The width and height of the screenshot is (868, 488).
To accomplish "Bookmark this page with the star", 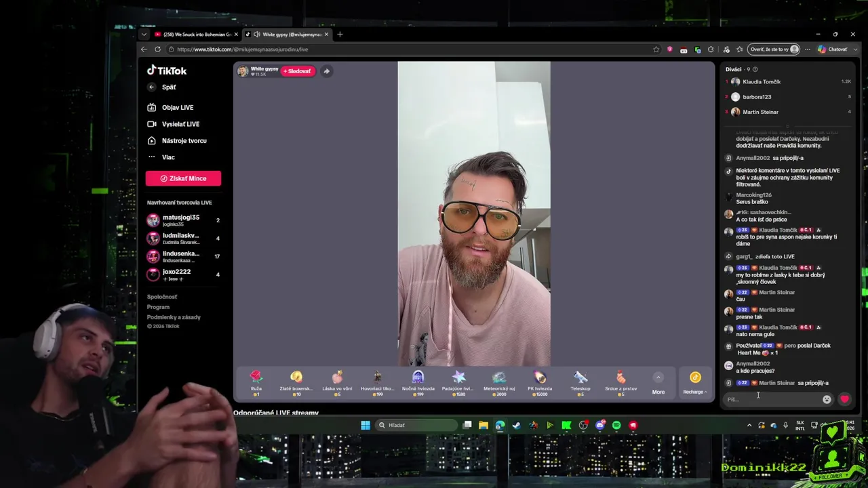I will click(x=656, y=49).
